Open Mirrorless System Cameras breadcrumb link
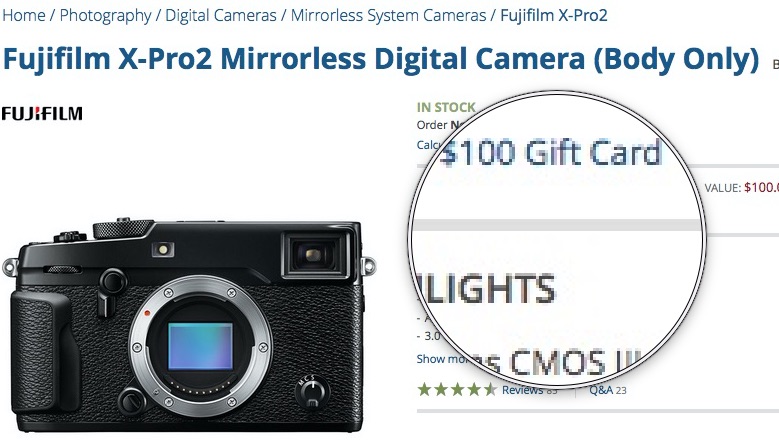 point(389,15)
